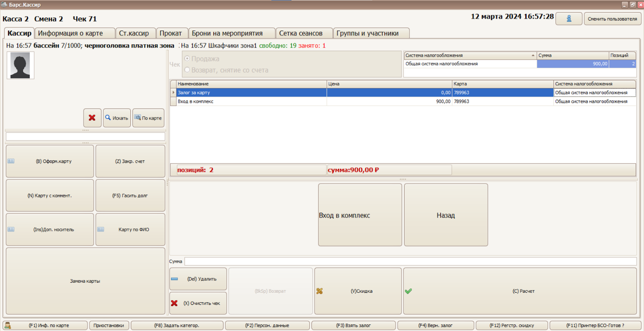This screenshot has height=331, width=644.
Task: Click the customer avatar photo placeholder
Action: [21, 66]
